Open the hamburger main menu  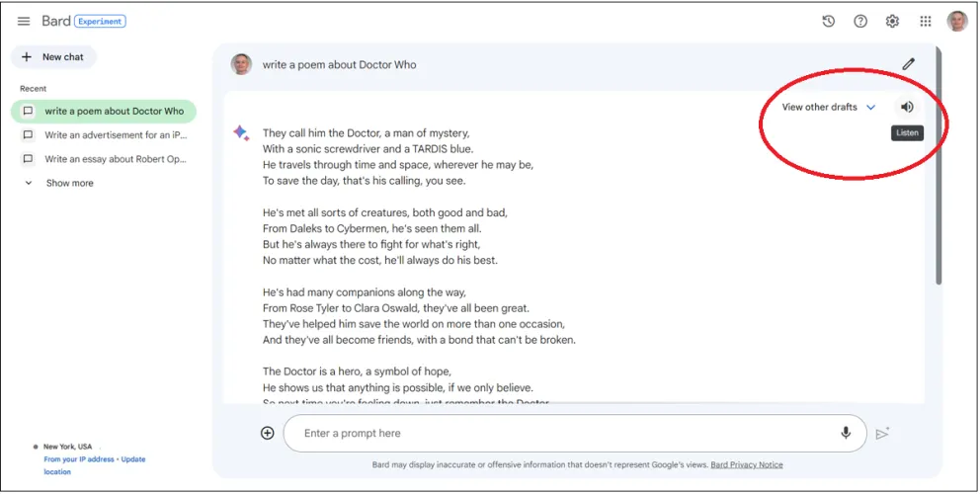[x=24, y=22]
